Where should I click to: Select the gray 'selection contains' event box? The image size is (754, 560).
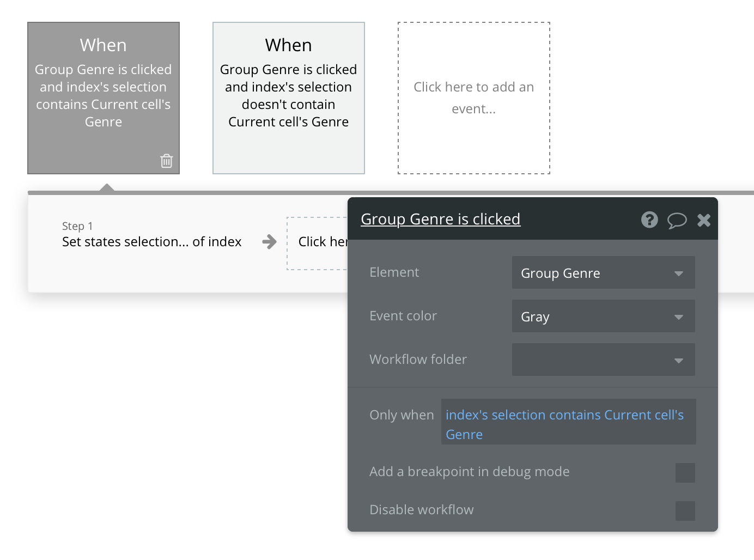click(x=104, y=98)
